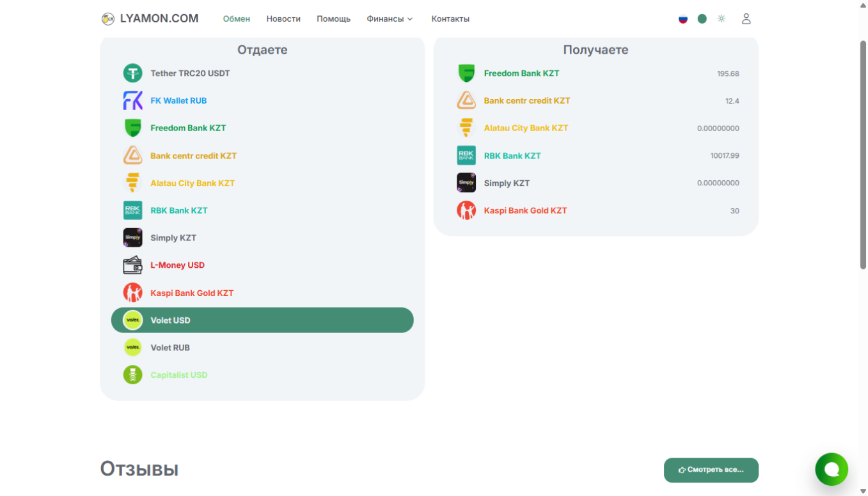Go to the Новости page
This screenshot has height=496, width=868.
[283, 19]
